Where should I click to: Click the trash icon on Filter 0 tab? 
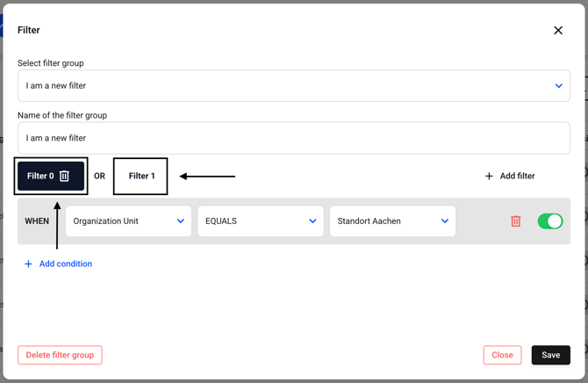pyautogui.click(x=65, y=176)
